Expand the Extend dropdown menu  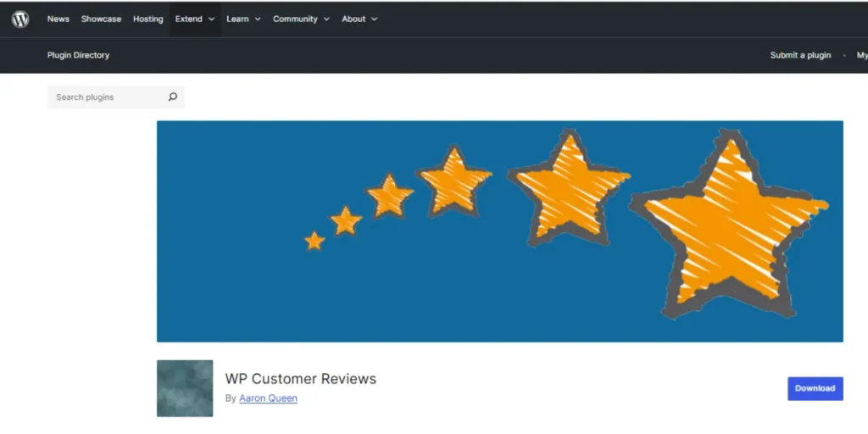[195, 19]
